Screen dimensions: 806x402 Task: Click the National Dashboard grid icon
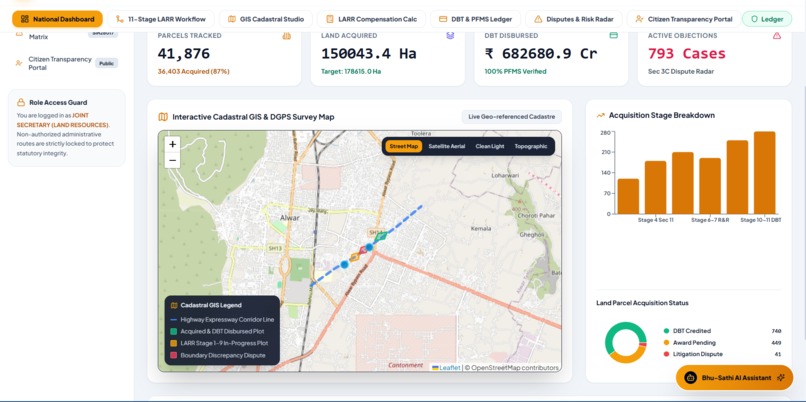pyautogui.click(x=25, y=19)
